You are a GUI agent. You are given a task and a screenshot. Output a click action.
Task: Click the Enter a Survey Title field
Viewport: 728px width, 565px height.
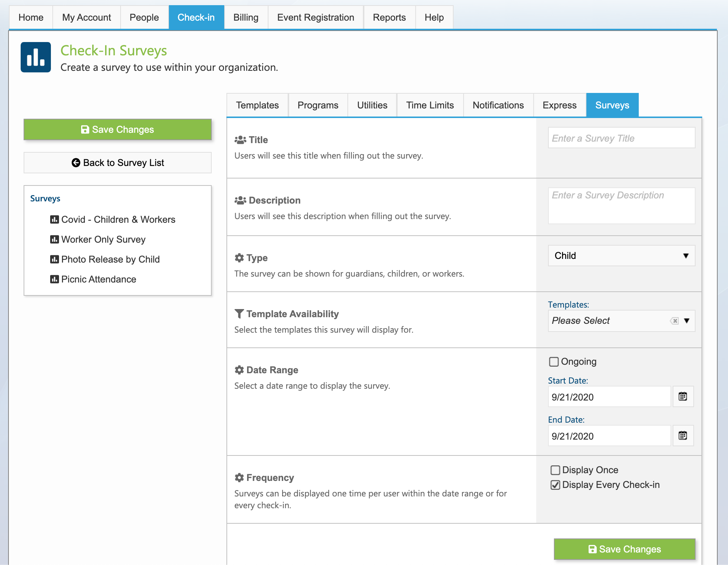point(621,138)
